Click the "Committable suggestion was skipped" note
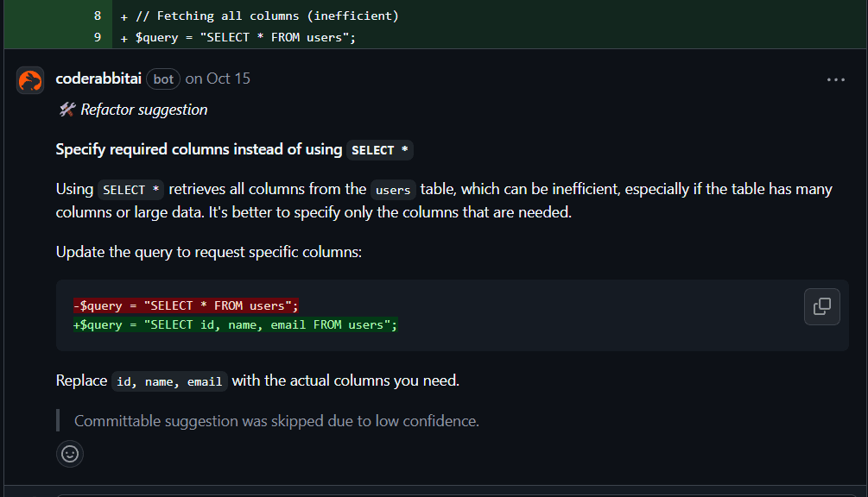This screenshot has width=868, height=497. click(276, 421)
